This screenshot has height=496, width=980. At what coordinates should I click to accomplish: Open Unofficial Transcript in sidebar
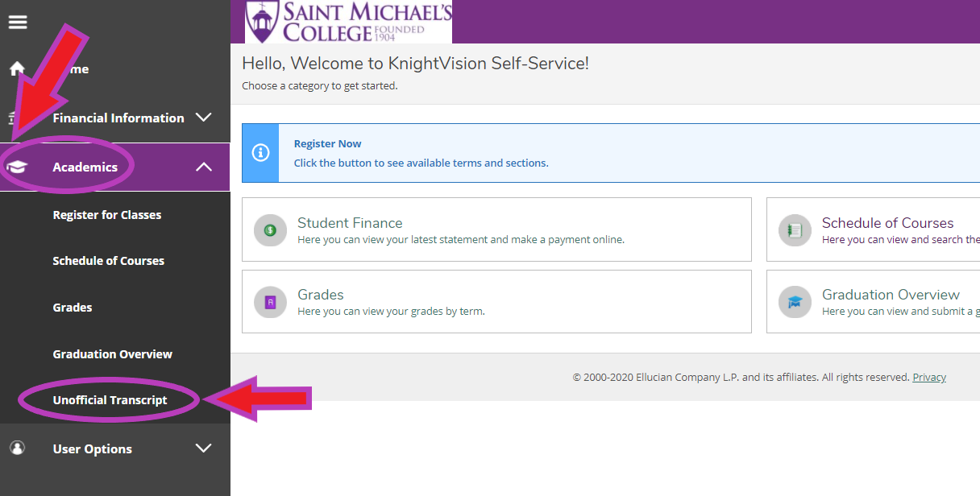coord(110,400)
